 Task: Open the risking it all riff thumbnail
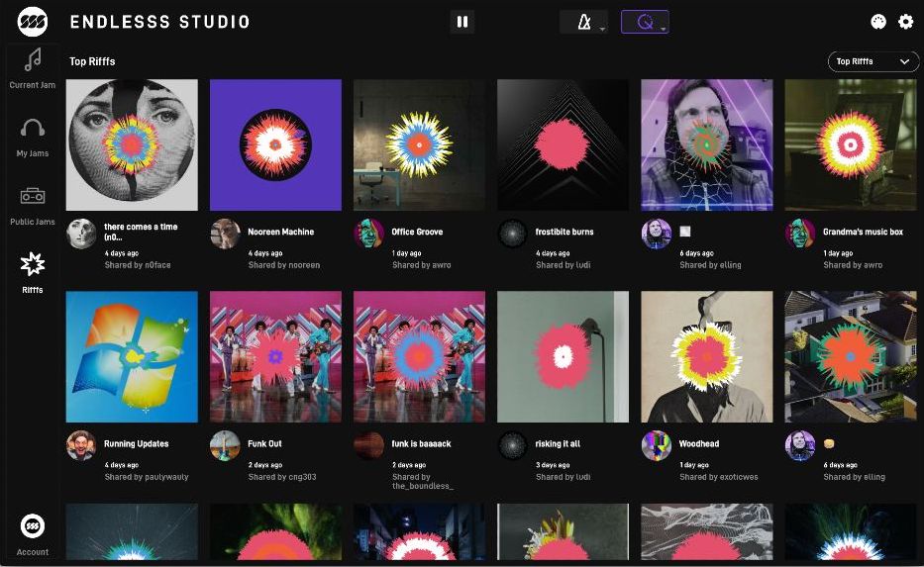coord(563,357)
